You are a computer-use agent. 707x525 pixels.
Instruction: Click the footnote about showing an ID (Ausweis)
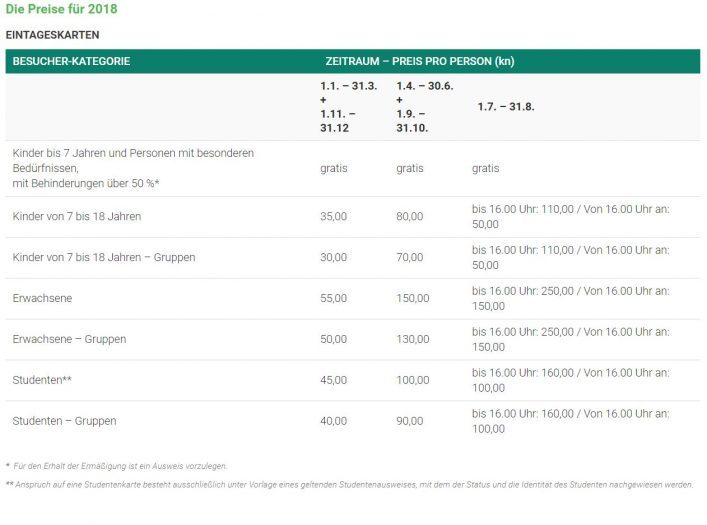[120, 466]
